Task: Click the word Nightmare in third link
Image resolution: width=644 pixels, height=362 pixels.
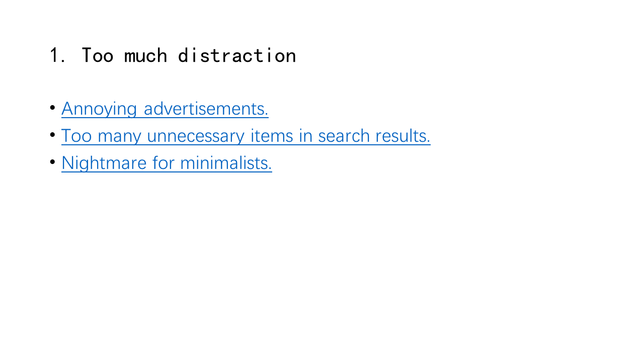Action: pos(104,163)
